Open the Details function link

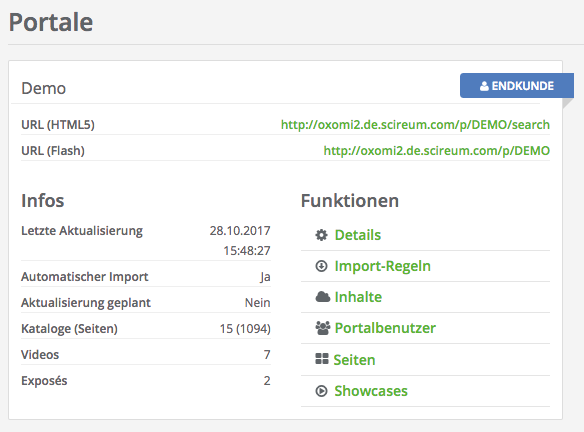[358, 235]
